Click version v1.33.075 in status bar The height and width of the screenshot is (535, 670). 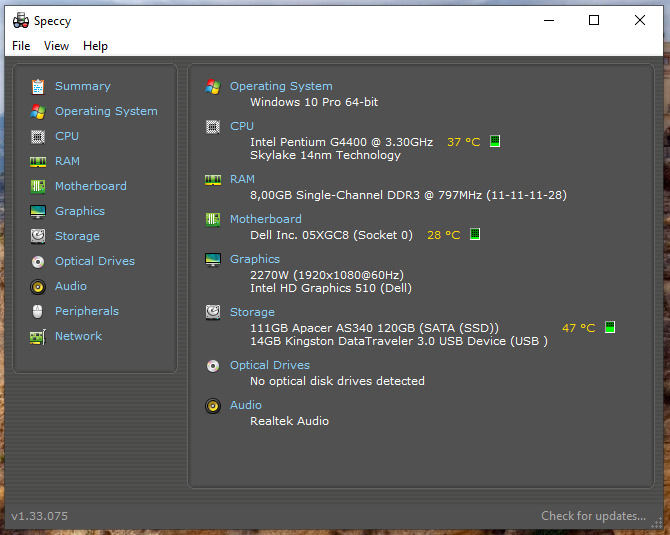point(39,516)
